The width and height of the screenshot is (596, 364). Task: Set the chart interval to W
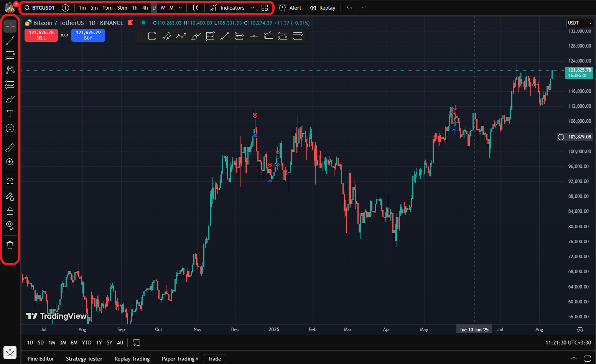click(163, 8)
